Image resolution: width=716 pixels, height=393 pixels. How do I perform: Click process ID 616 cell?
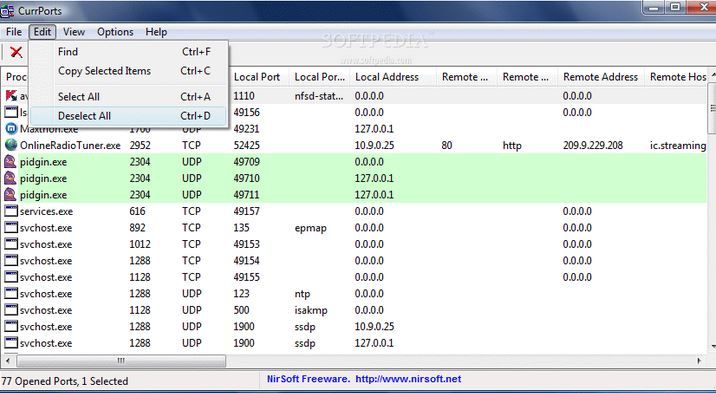click(137, 211)
